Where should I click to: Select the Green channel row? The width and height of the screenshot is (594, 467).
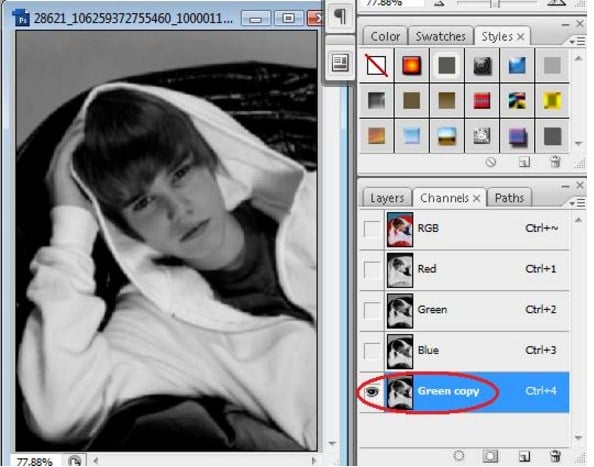coord(464,310)
